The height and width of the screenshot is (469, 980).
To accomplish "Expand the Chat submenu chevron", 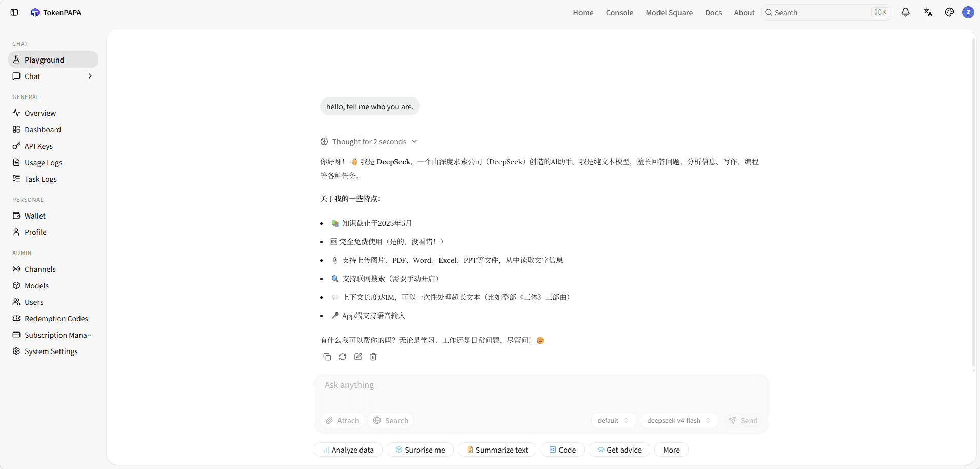I will pyautogui.click(x=90, y=76).
